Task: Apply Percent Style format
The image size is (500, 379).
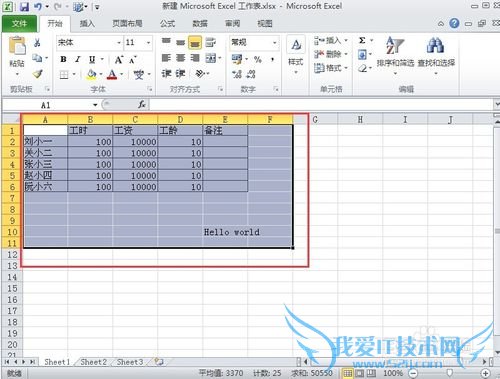Action: pyautogui.click(x=258, y=60)
